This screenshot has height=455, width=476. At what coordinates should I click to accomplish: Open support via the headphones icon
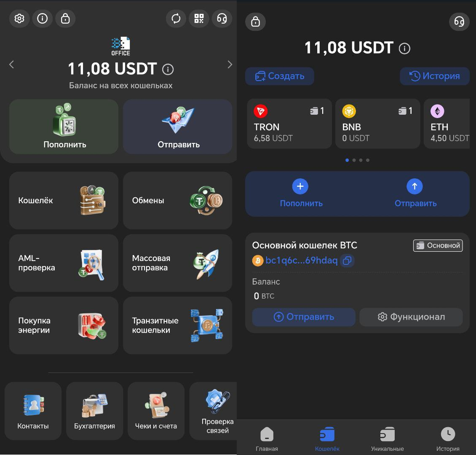(x=222, y=19)
